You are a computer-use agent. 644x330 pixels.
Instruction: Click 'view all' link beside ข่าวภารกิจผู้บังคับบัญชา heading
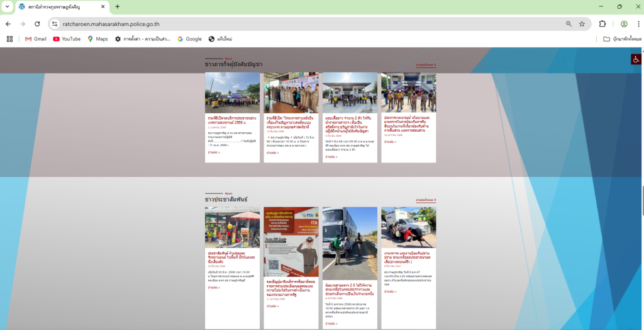pos(426,65)
